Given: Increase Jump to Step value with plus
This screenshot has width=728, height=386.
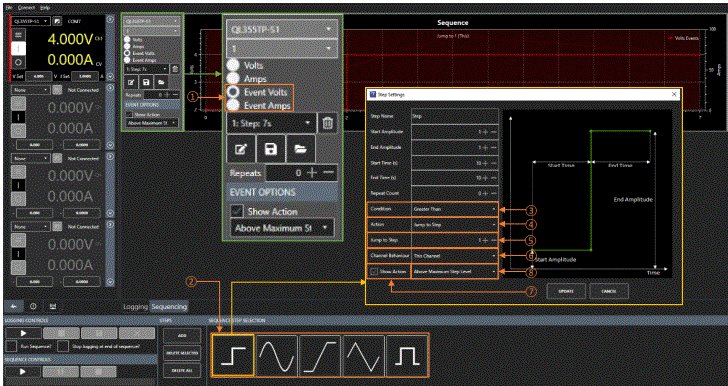Looking at the screenshot, I should tap(485, 240).
